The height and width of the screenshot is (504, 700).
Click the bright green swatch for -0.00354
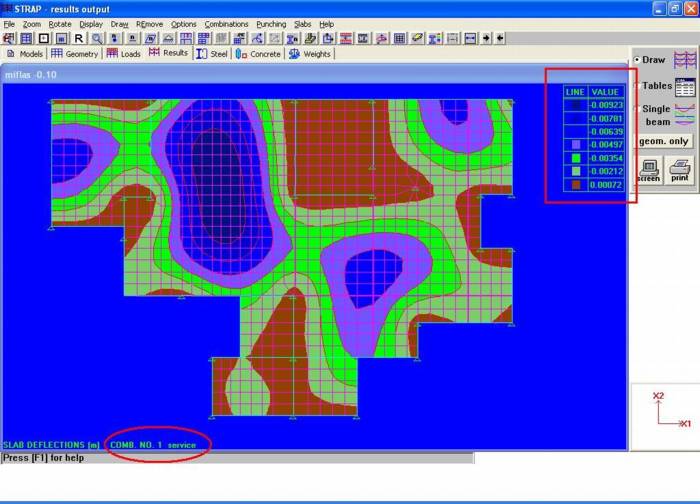tap(576, 158)
